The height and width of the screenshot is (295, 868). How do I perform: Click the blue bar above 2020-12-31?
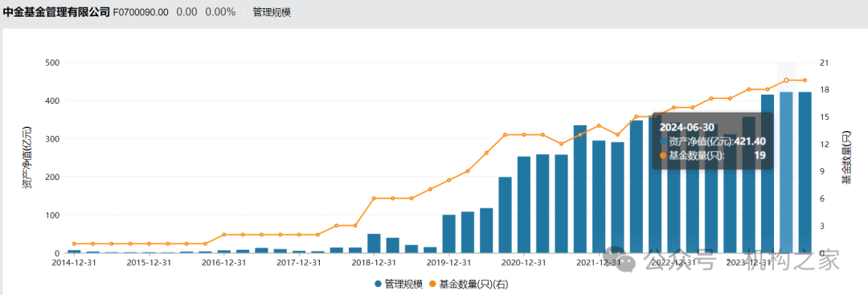click(524, 204)
